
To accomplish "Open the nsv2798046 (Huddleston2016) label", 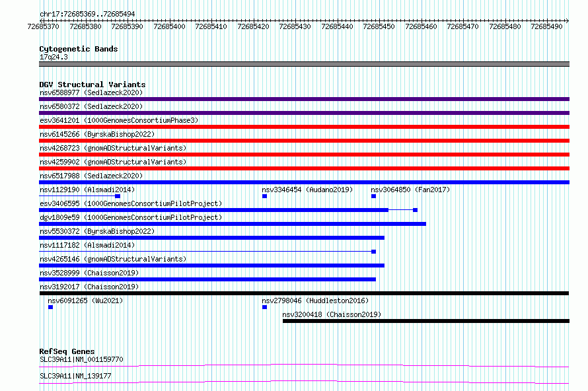I will tap(315, 301).
